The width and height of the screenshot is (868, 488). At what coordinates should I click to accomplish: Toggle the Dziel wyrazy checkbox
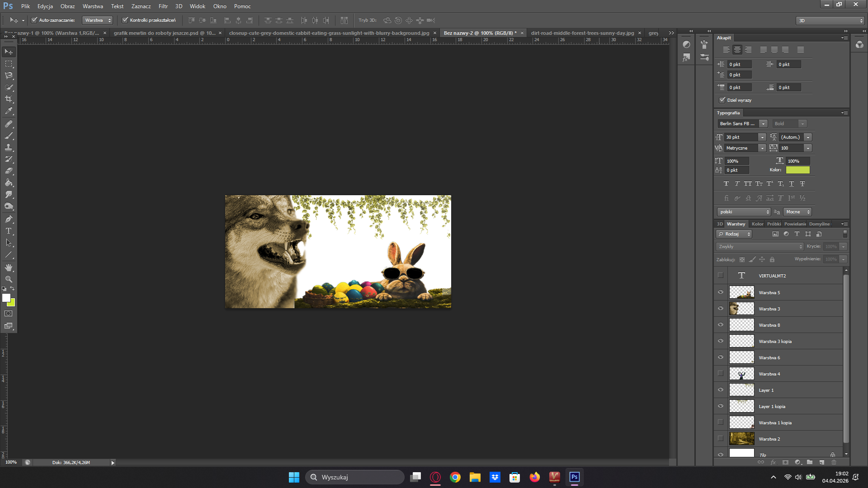point(722,100)
